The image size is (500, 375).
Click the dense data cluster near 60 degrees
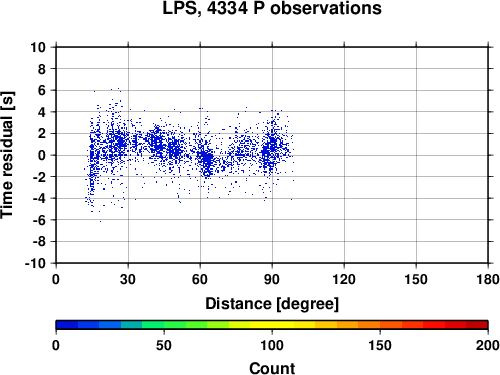tap(207, 159)
